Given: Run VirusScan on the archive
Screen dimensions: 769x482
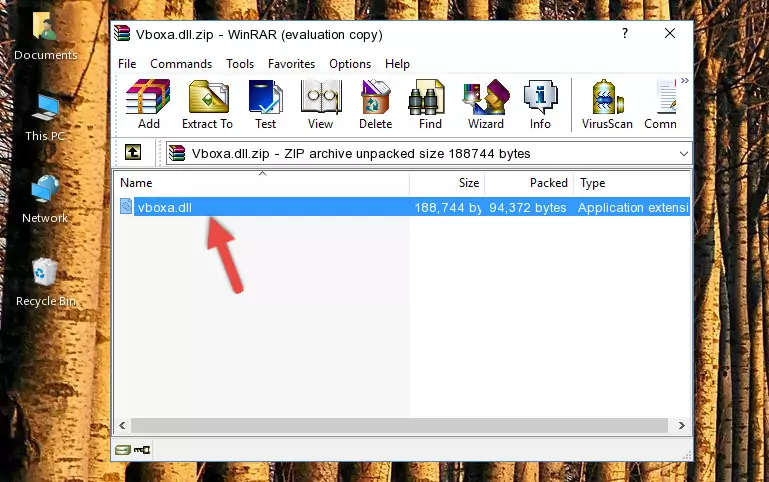Looking at the screenshot, I should pos(607,104).
